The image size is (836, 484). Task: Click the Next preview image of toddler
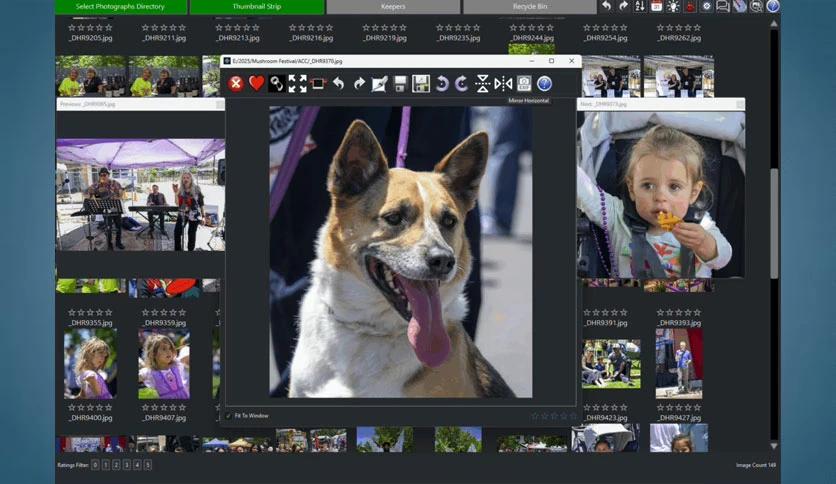click(661, 194)
